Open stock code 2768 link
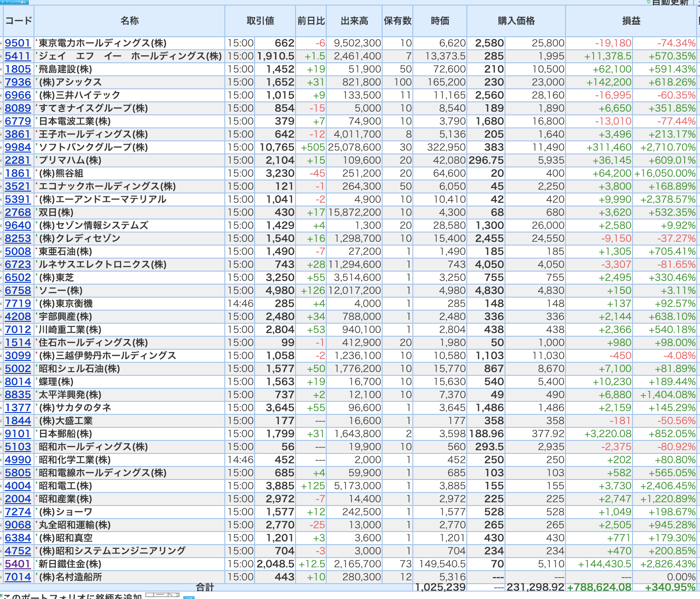Viewport: 700px width, 599px height. click(18, 213)
